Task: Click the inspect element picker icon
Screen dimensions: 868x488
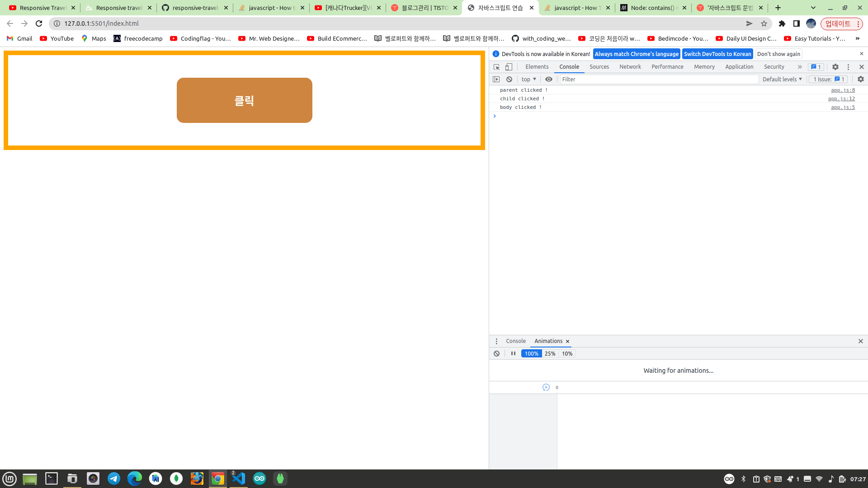Action: pyautogui.click(x=496, y=67)
